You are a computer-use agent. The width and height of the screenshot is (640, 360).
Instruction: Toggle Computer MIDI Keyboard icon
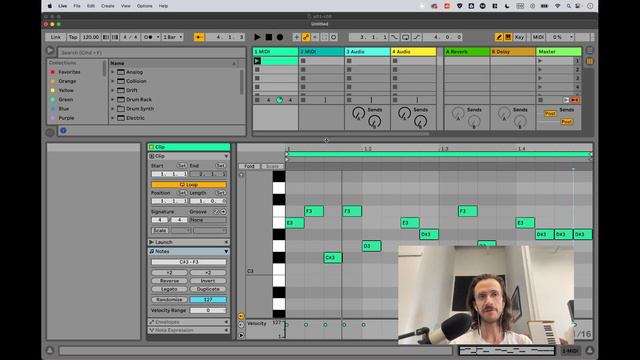508,37
